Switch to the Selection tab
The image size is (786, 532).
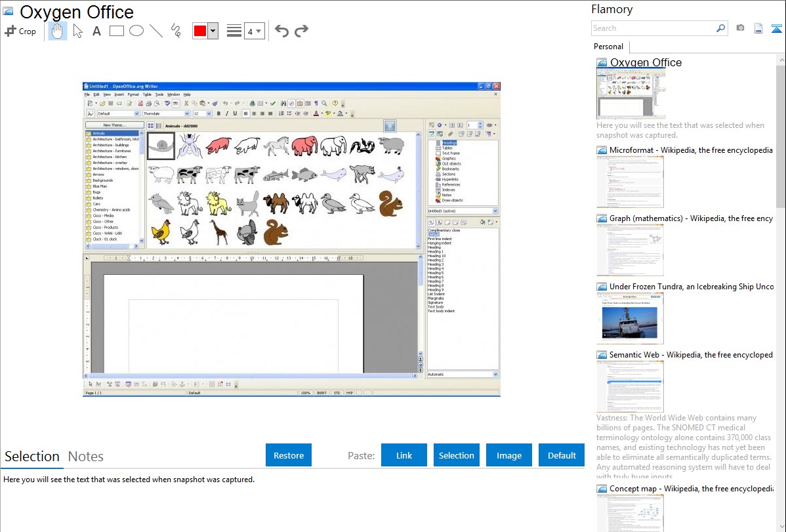tap(32, 457)
